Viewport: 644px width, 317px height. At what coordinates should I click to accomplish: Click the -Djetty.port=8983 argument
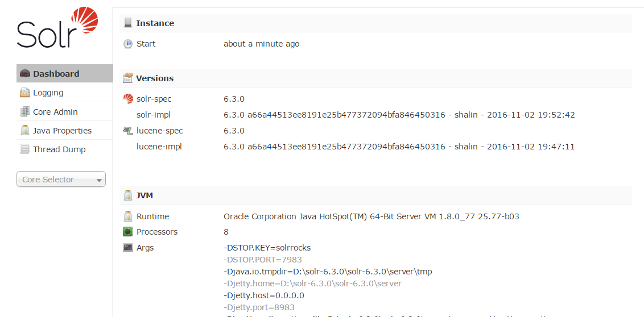pos(259,307)
